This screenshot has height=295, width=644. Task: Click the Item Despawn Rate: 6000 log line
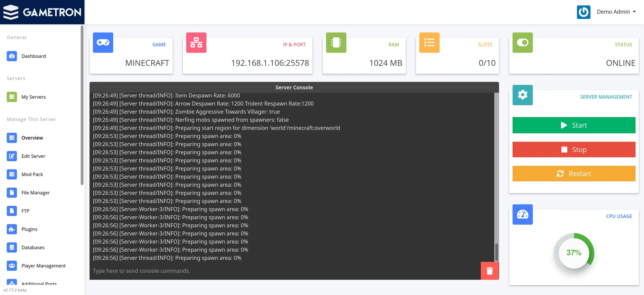166,95
